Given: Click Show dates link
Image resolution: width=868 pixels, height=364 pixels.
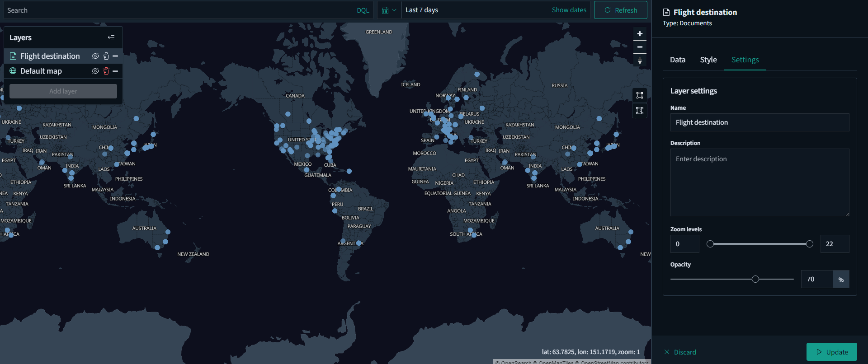Looking at the screenshot, I should tap(569, 10).
